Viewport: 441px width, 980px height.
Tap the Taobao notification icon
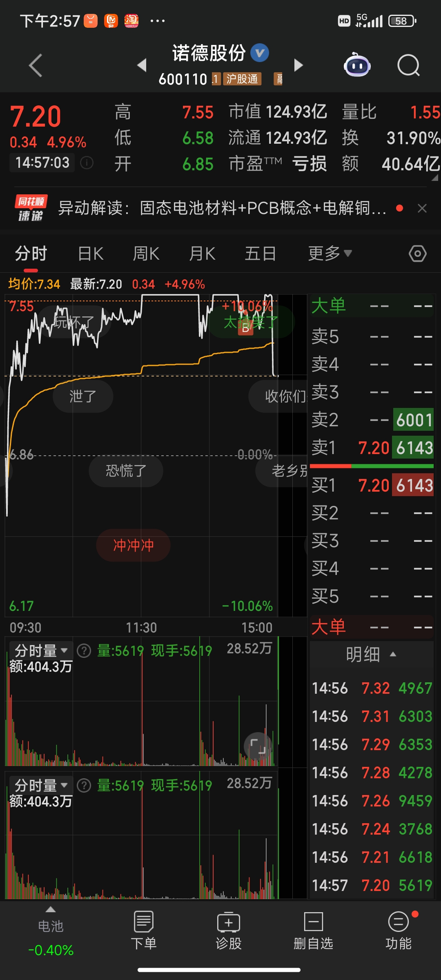131,21
